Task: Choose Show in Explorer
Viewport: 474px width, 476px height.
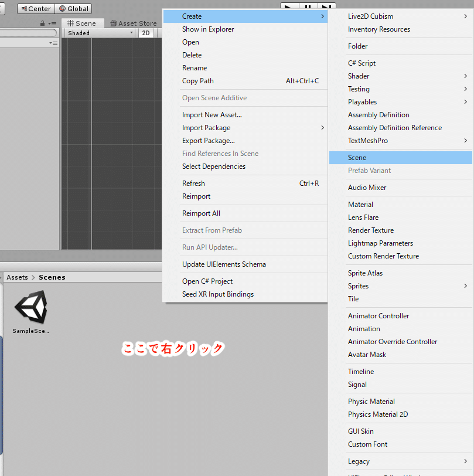Action: point(245,29)
